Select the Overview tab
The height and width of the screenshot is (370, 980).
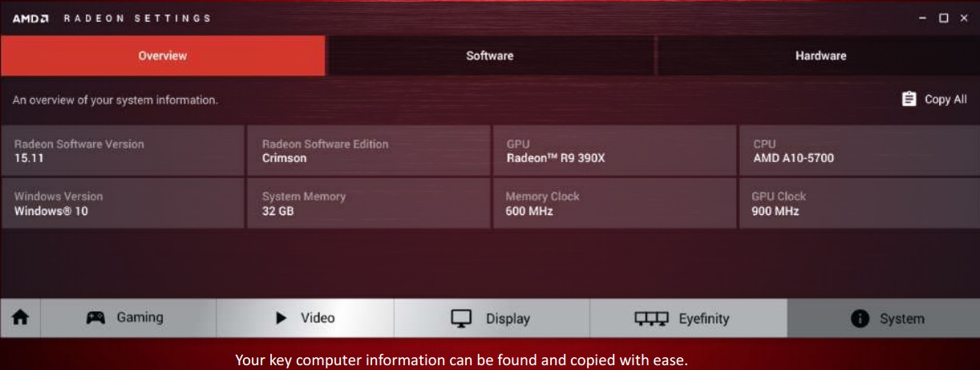pyautogui.click(x=163, y=56)
